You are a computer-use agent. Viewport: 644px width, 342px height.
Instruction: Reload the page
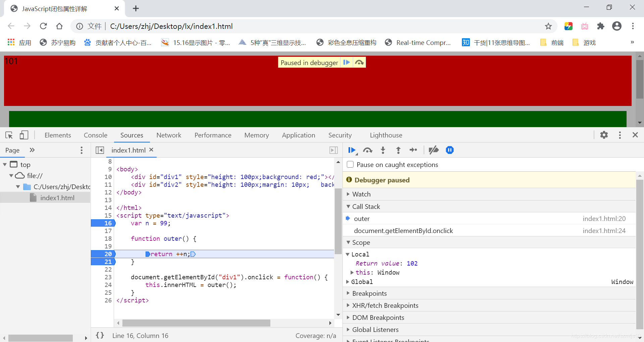coord(43,26)
